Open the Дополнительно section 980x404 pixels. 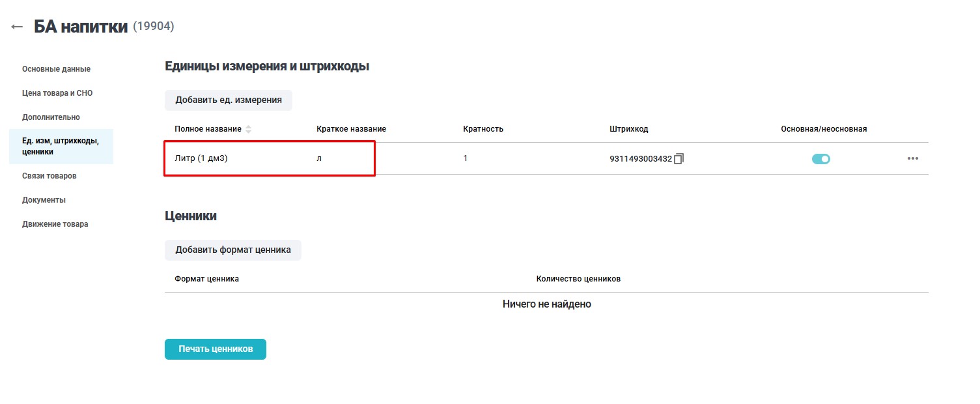[51, 117]
